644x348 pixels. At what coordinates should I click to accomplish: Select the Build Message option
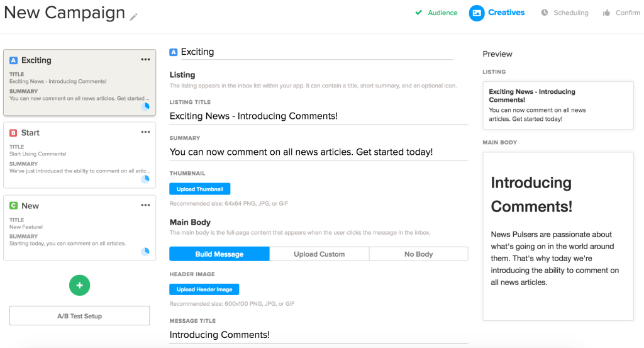(219, 254)
